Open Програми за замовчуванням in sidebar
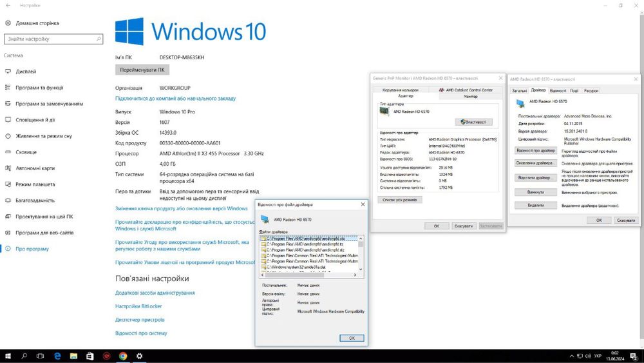 coord(49,104)
